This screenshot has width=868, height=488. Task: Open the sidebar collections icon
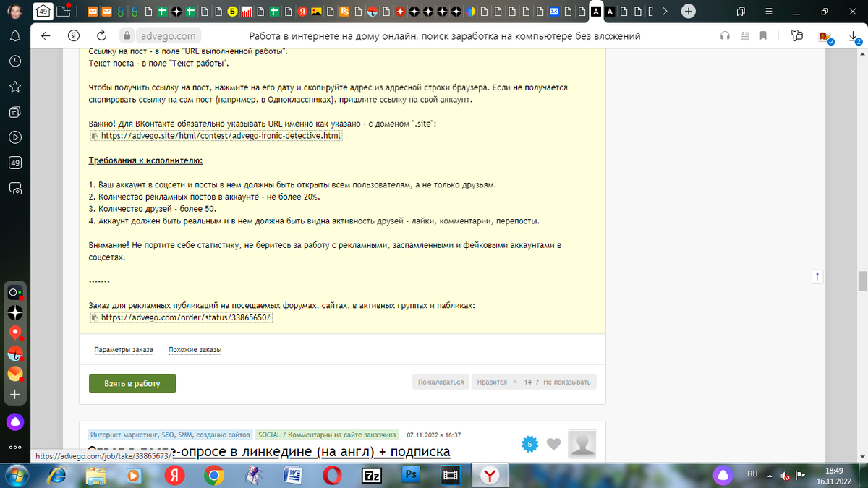(x=15, y=112)
